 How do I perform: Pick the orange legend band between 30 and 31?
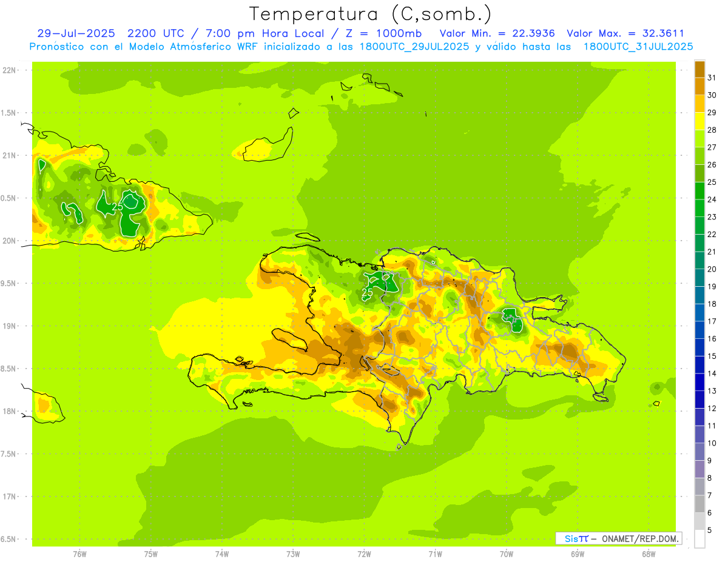point(699,86)
